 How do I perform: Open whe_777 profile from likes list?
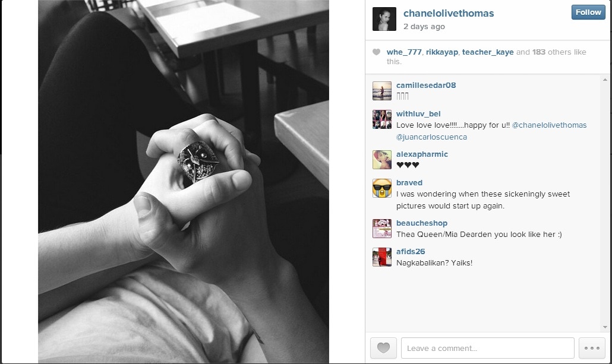tap(404, 52)
